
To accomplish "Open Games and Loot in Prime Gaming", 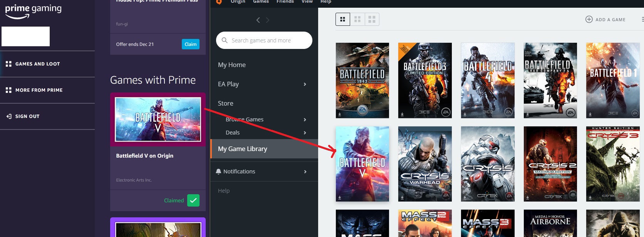I will [x=47, y=64].
